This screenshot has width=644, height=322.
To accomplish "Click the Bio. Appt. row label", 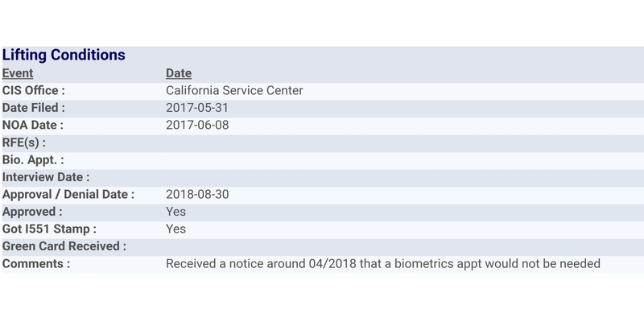I will click(33, 159).
